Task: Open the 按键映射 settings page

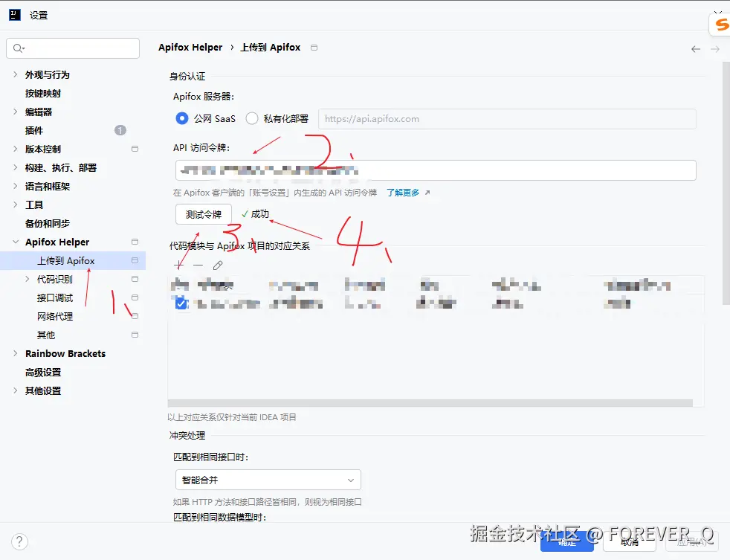Action: tap(43, 93)
